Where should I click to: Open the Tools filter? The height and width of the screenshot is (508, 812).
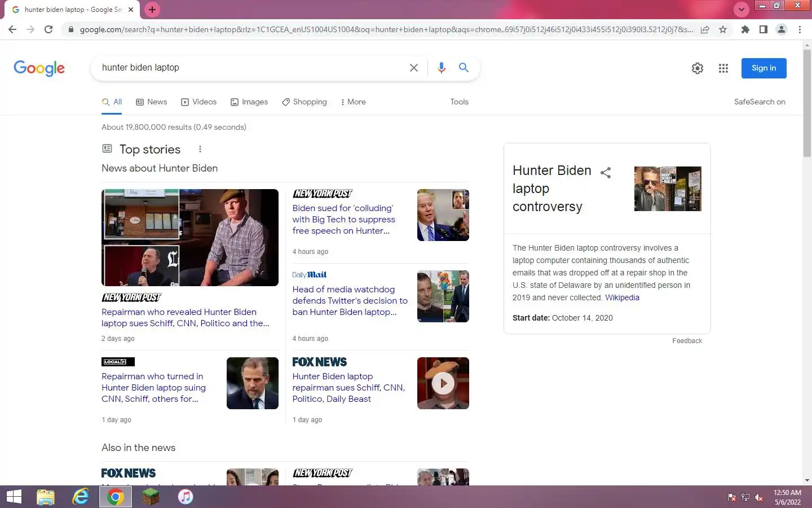(459, 102)
